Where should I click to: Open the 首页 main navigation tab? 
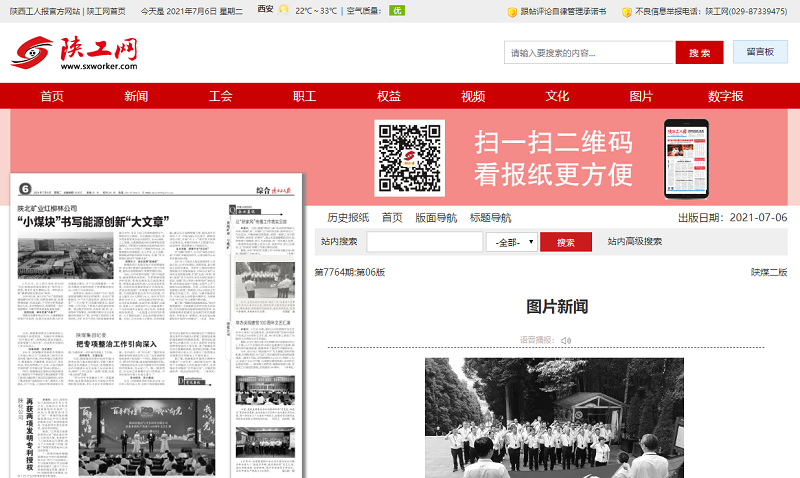52,96
